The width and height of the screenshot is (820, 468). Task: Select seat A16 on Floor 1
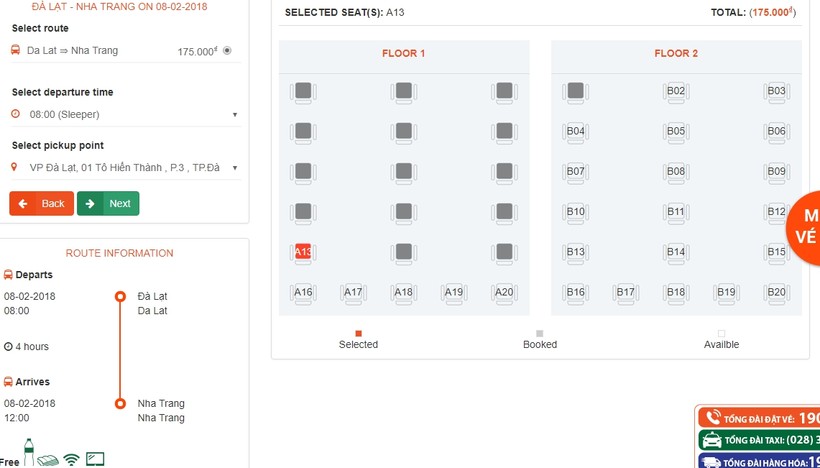point(303,293)
